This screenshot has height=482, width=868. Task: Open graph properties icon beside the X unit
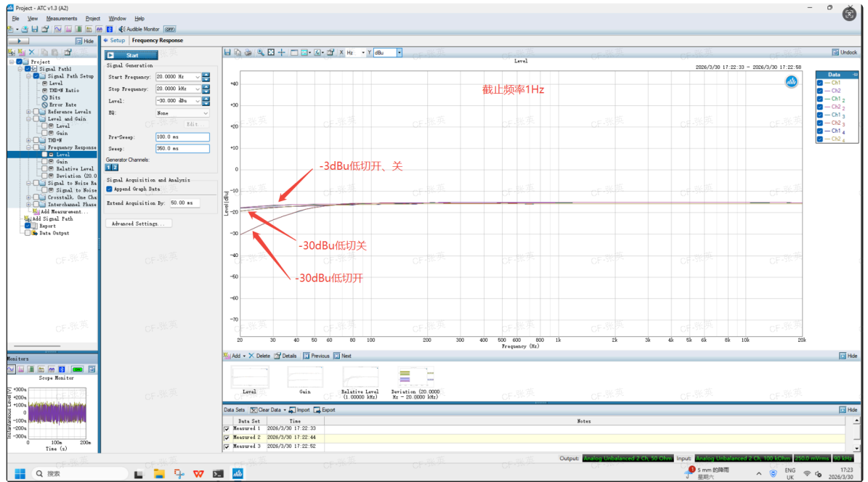[330, 52]
